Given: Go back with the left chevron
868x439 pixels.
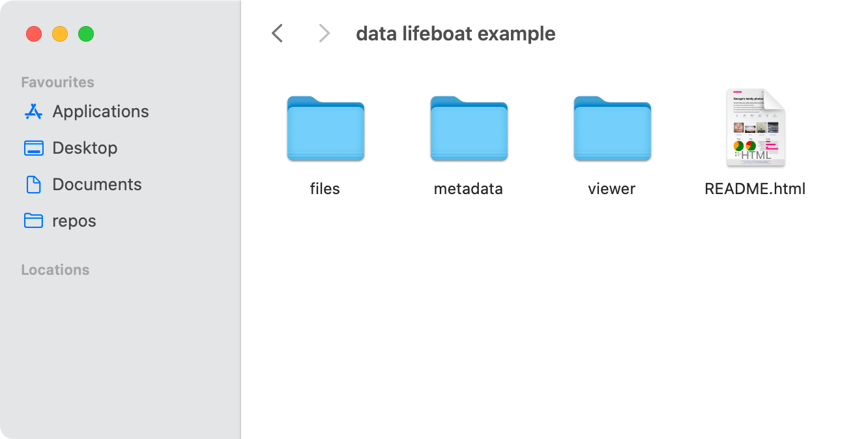Looking at the screenshot, I should [x=278, y=34].
